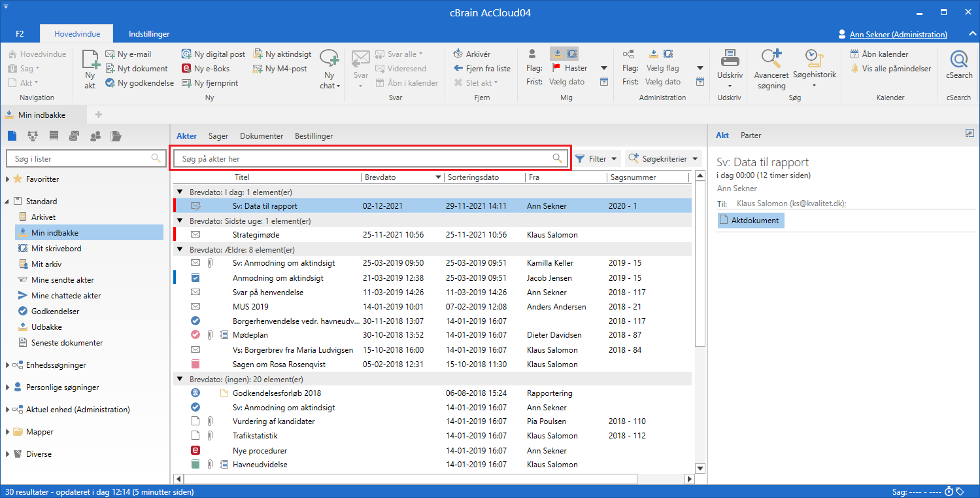Collapse group Brevdato: Ældre
The width and height of the screenshot is (980, 498).
point(180,249)
